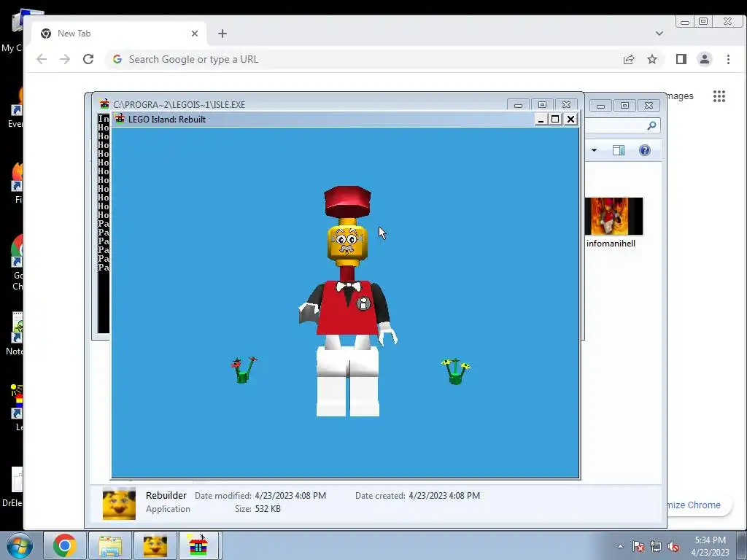Click the Infomaniac's red hat

[x=347, y=202]
